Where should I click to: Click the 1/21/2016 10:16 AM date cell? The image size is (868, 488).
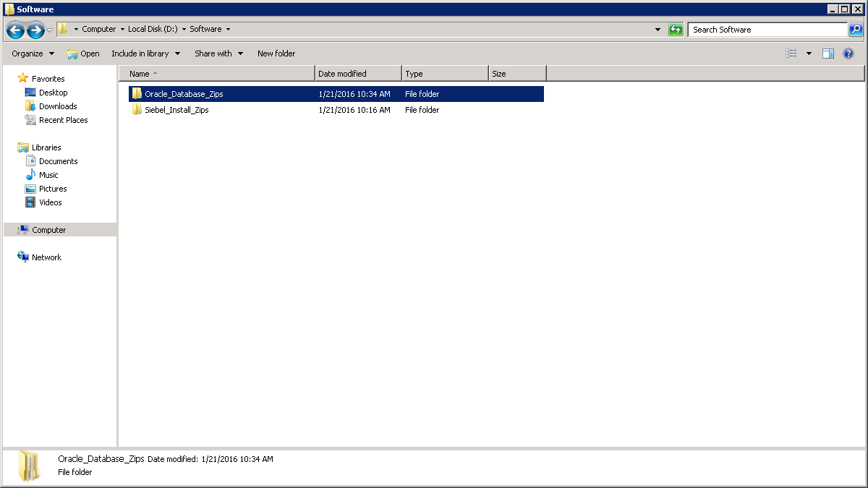pyautogui.click(x=354, y=110)
